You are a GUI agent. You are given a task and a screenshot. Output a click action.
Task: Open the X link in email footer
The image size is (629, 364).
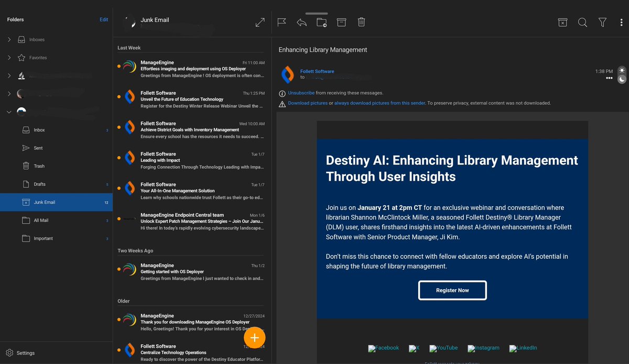coord(414,348)
